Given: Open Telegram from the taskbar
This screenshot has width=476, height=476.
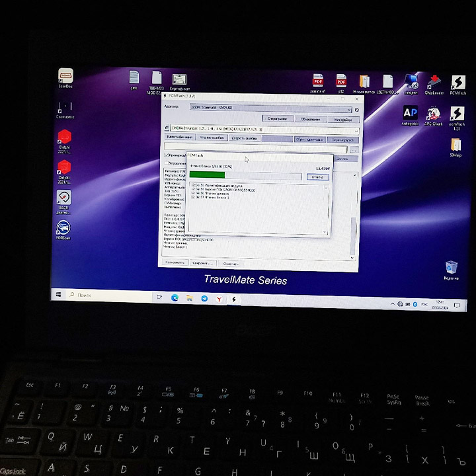Looking at the screenshot, I should (204, 299).
